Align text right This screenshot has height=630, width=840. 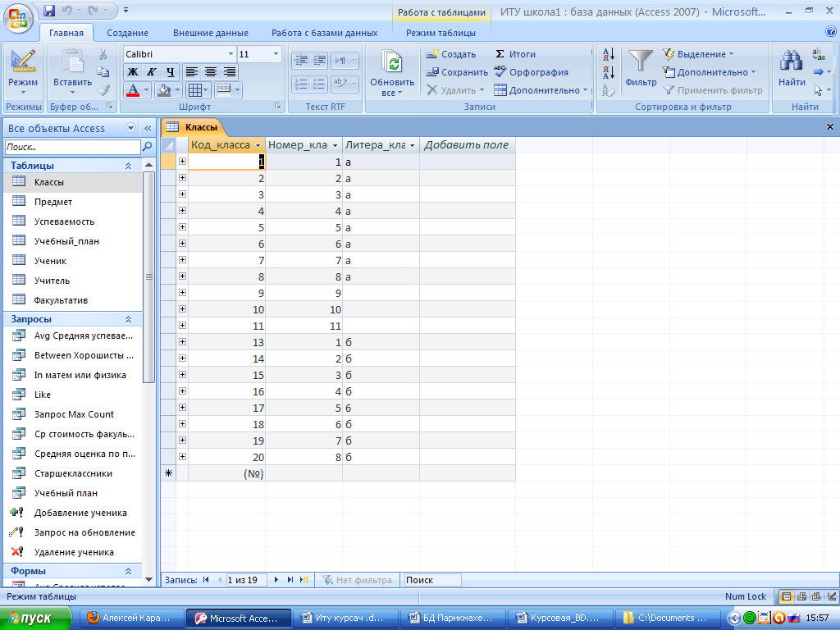230,71
